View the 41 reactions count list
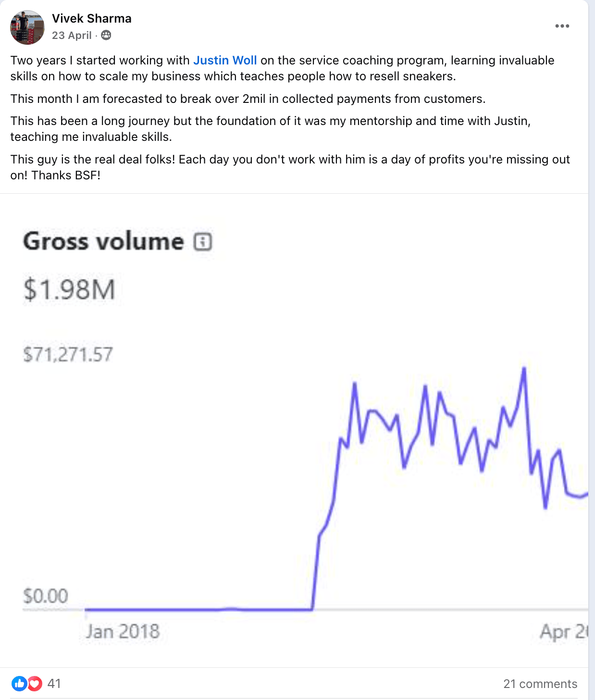595x700 pixels. pos(54,683)
